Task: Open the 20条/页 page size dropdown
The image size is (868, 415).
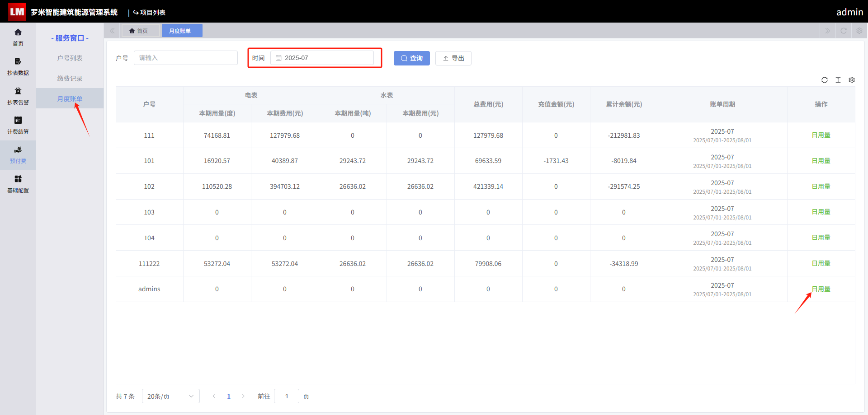Action: [x=171, y=396]
